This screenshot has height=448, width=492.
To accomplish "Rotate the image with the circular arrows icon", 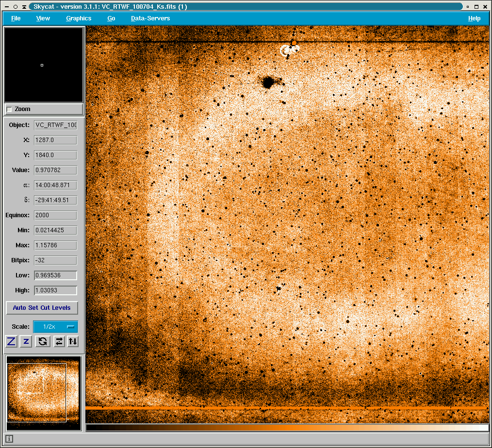I will click(x=43, y=341).
